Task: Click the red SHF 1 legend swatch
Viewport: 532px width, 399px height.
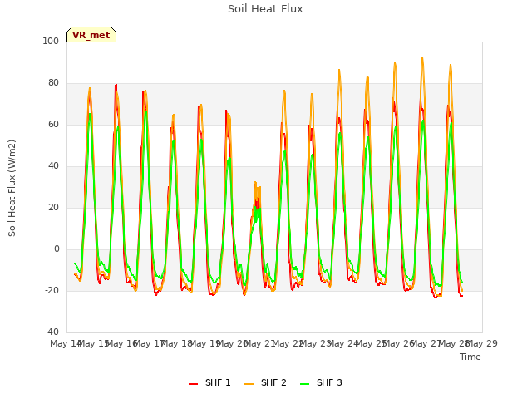Action: pyautogui.click(x=194, y=384)
